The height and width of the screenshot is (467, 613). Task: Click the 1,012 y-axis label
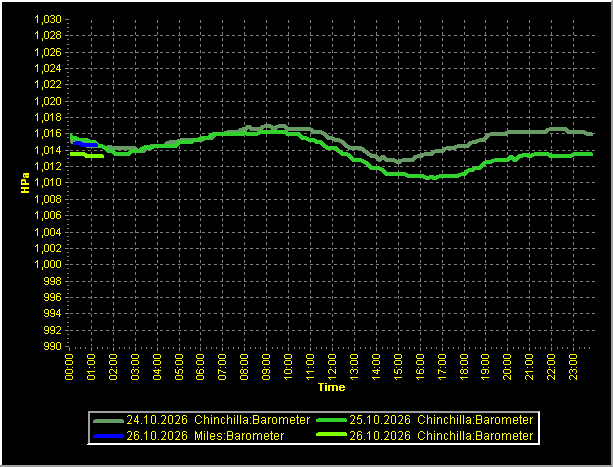coord(48,166)
